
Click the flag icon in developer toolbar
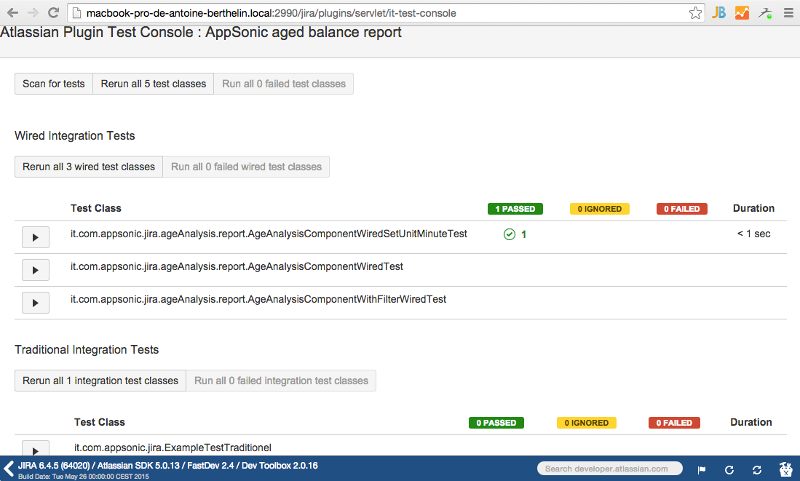(x=702, y=470)
